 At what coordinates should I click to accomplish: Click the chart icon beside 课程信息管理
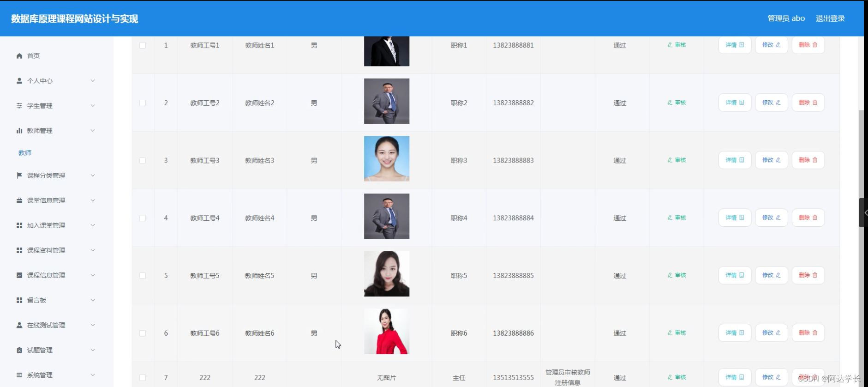tap(19, 275)
